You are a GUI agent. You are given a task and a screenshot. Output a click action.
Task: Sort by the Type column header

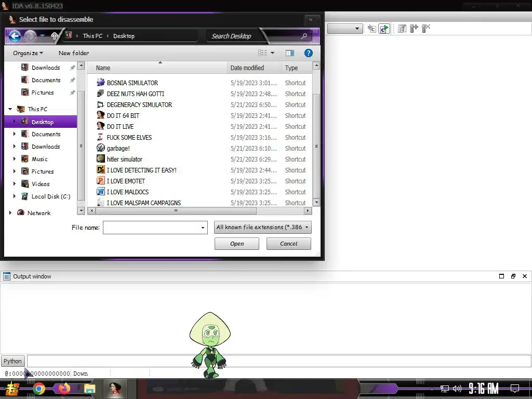(297, 68)
